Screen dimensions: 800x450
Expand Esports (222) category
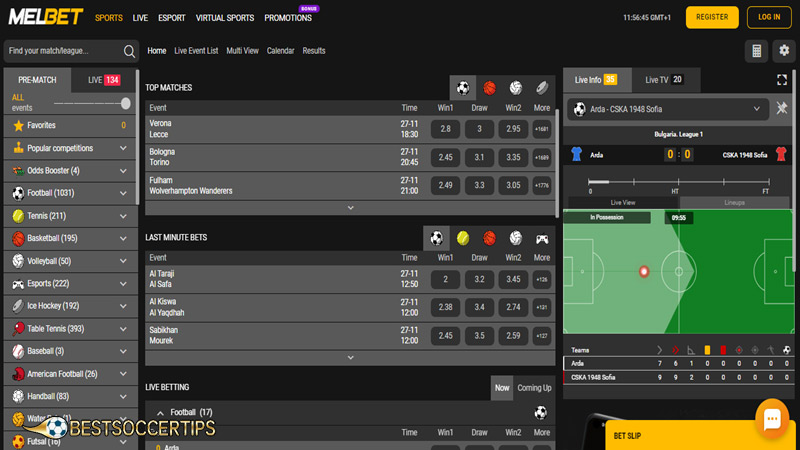point(123,284)
